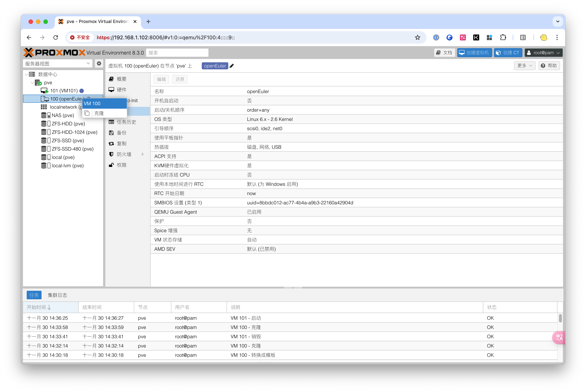The height and width of the screenshot is (392, 586).
Task: Open the Hardware (硬件) monitor icon
Action: point(111,90)
